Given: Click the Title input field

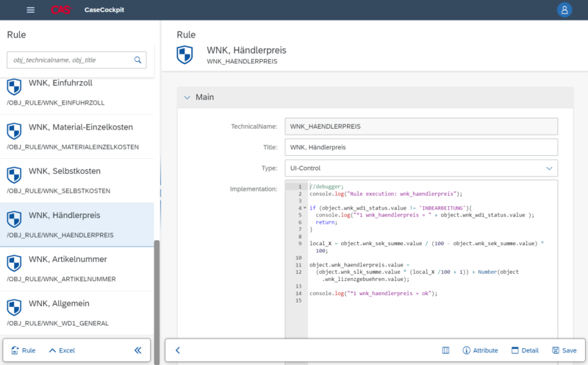Looking at the screenshot, I should (x=421, y=147).
